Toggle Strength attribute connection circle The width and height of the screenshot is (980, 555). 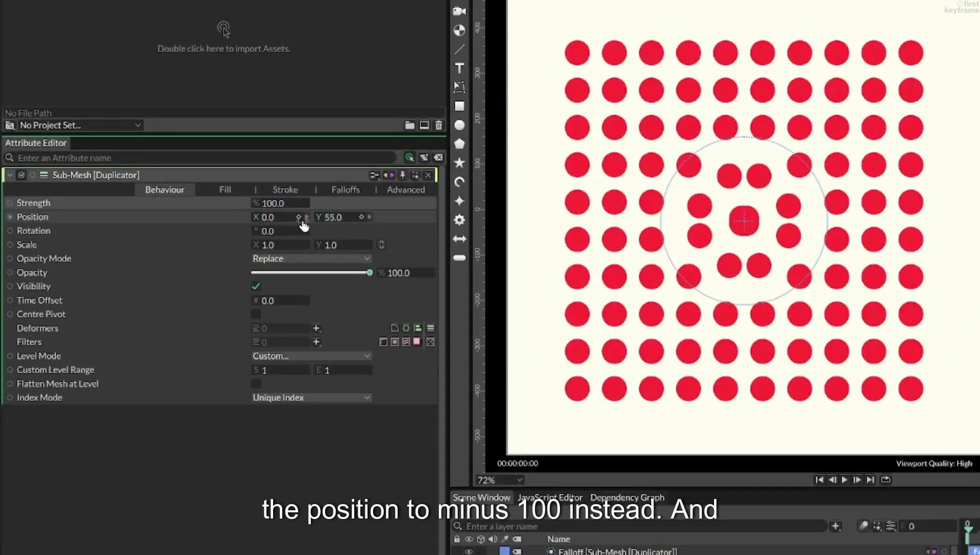coord(10,203)
